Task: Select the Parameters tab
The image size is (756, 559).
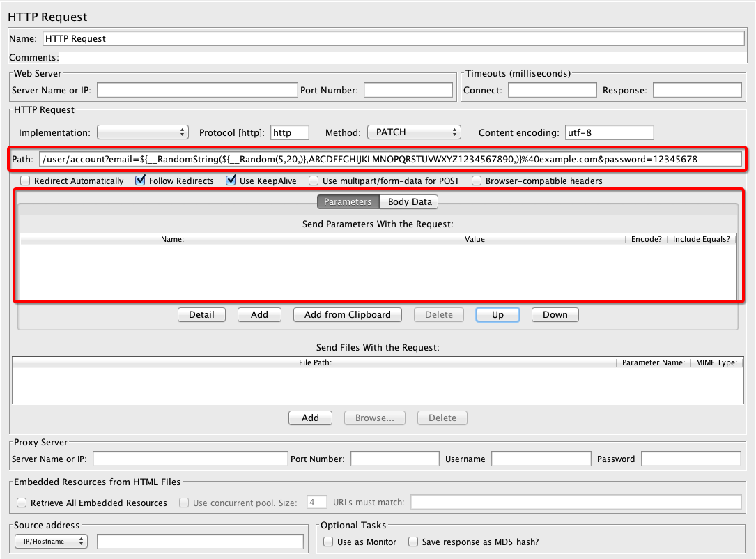Action: (348, 202)
